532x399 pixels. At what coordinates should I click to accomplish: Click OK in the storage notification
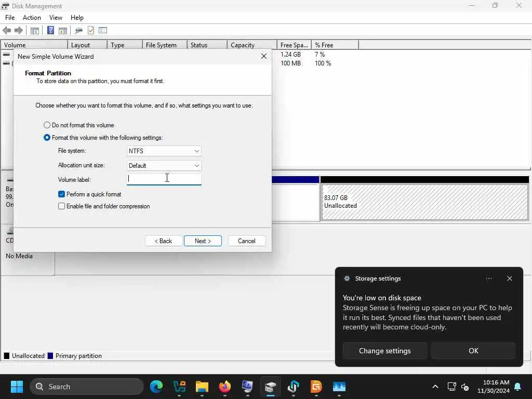tap(473, 351)
